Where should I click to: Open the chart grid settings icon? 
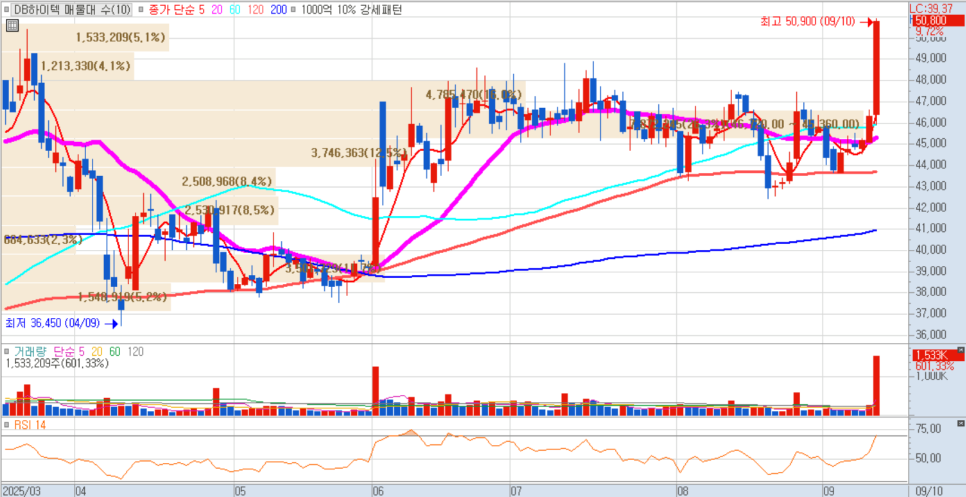(12, 25)
